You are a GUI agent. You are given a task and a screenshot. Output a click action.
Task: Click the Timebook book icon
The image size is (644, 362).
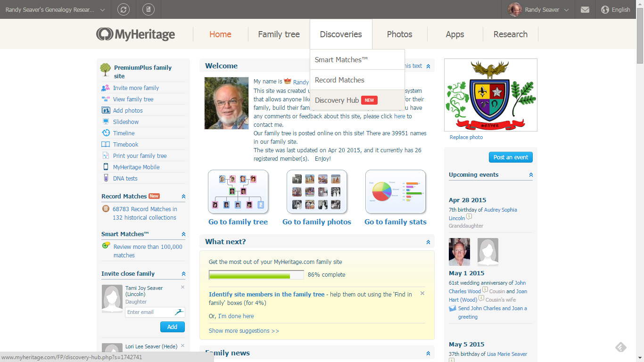point(106,145)
